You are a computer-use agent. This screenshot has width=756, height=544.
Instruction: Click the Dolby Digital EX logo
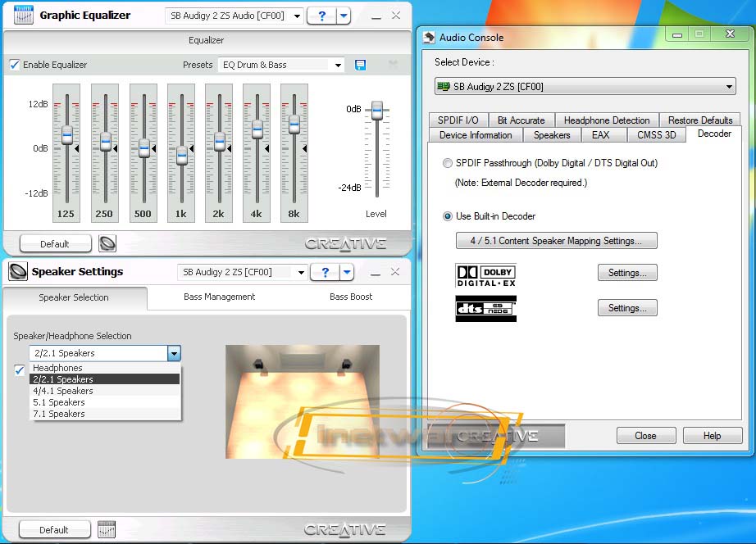(485, 274)
